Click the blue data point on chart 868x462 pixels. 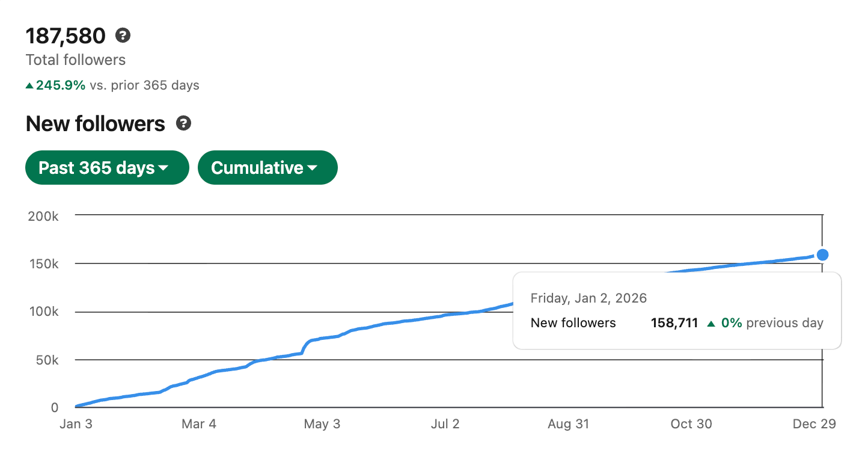click(x=822, y=255)
